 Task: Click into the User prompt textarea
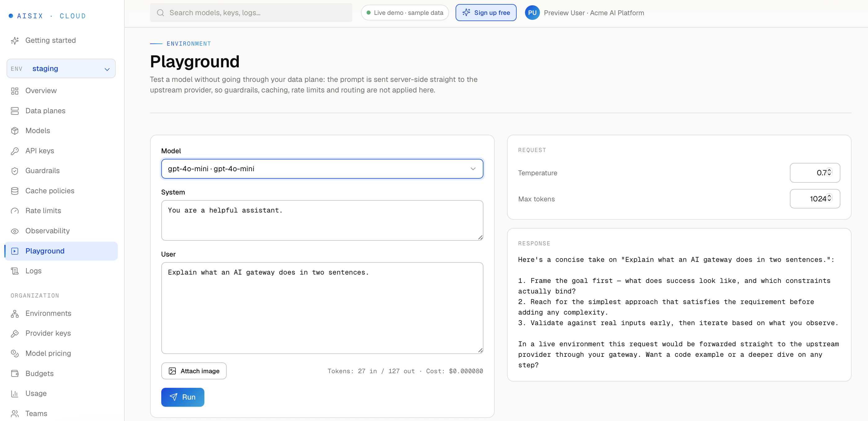[x=322, y=308]
